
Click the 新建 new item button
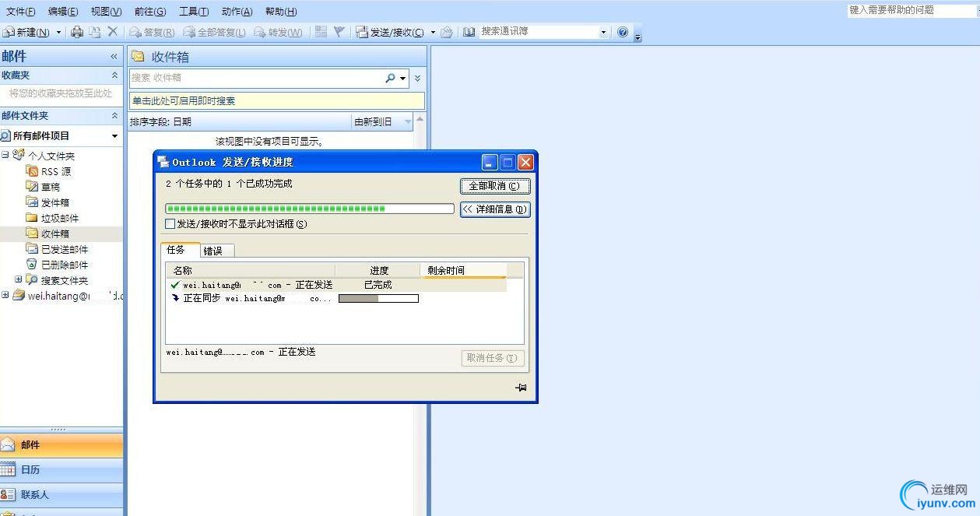click(x=26, y=32)
